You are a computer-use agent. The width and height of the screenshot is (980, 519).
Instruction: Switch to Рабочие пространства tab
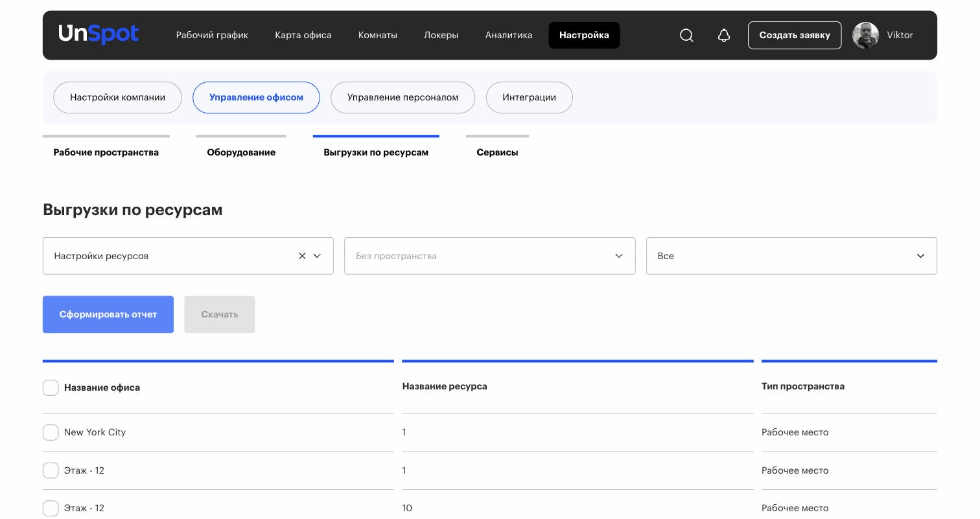pos(106,152)
